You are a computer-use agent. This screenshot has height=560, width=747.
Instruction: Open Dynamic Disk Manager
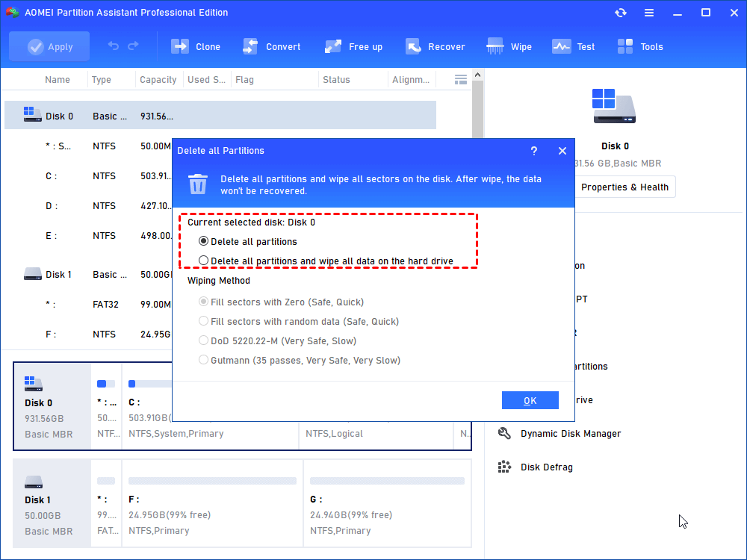coord(570,434)
